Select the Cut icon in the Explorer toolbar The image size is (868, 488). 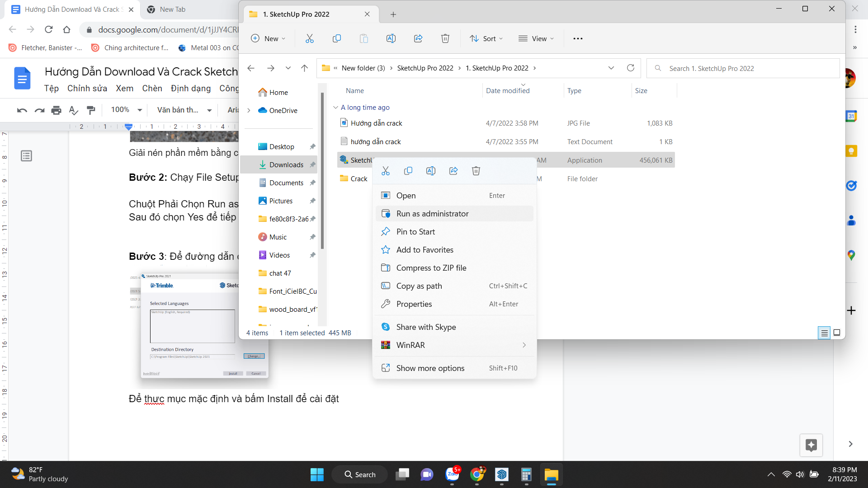(x=309, y=38)
